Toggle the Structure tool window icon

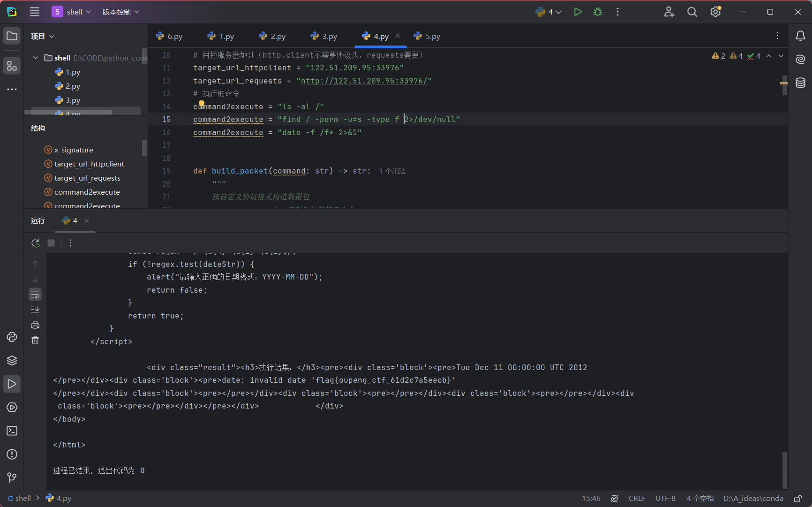[x=12, y=66]
